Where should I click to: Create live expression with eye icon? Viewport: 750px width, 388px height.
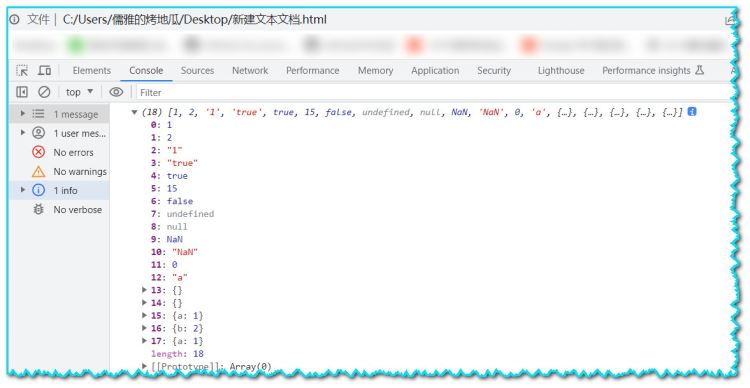point(116,92)
